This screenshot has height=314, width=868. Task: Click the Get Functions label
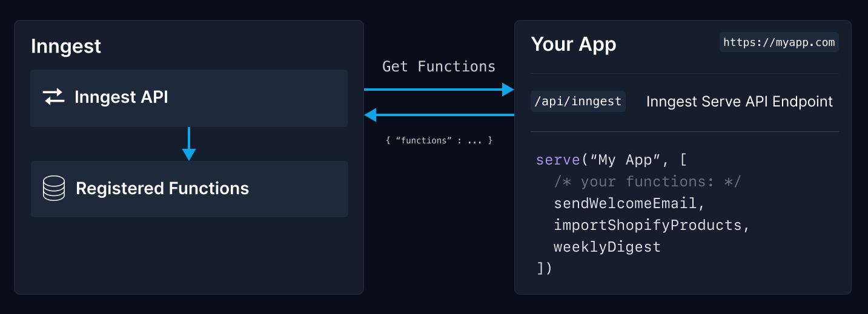pyautogui.click(x=439, y=67)
